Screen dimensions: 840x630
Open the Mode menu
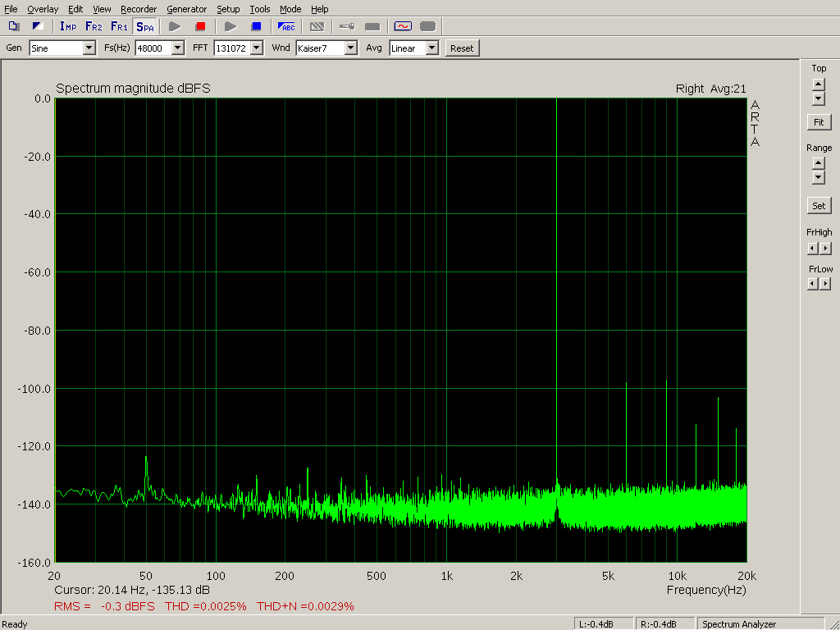[290, 9]
